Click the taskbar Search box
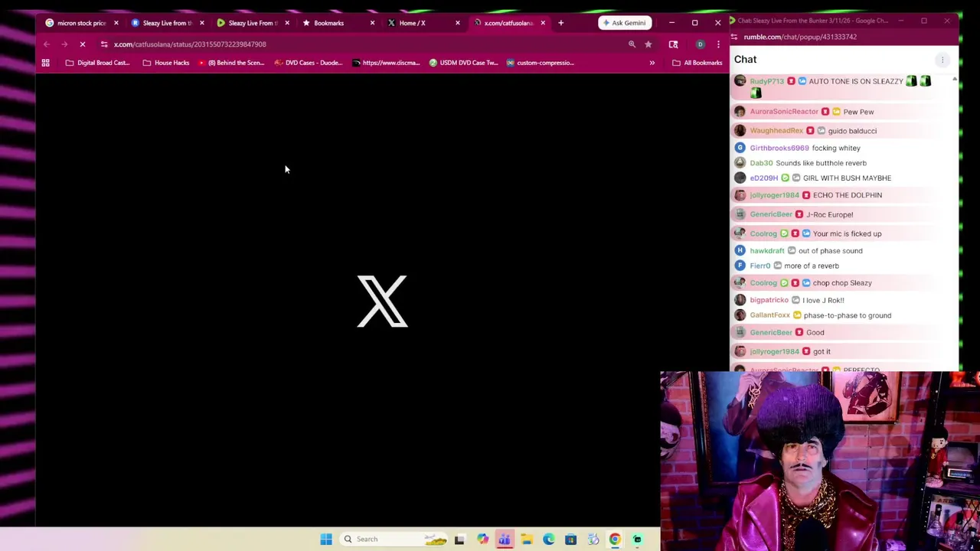Image resolution: width=980 pixels, height=551 pixels. point(395,540)
